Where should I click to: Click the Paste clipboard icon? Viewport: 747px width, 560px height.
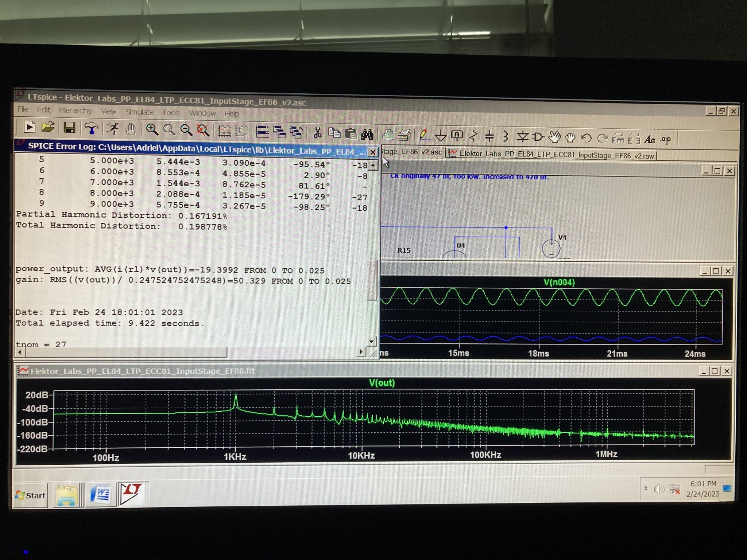point(351,134)
